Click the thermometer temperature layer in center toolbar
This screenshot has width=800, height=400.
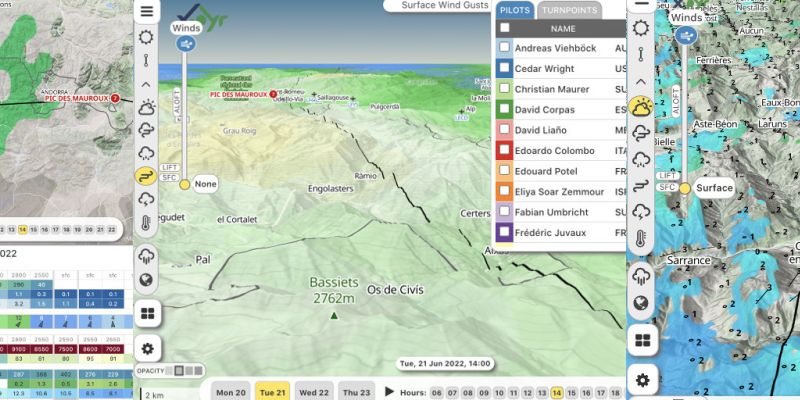point(147,223)
